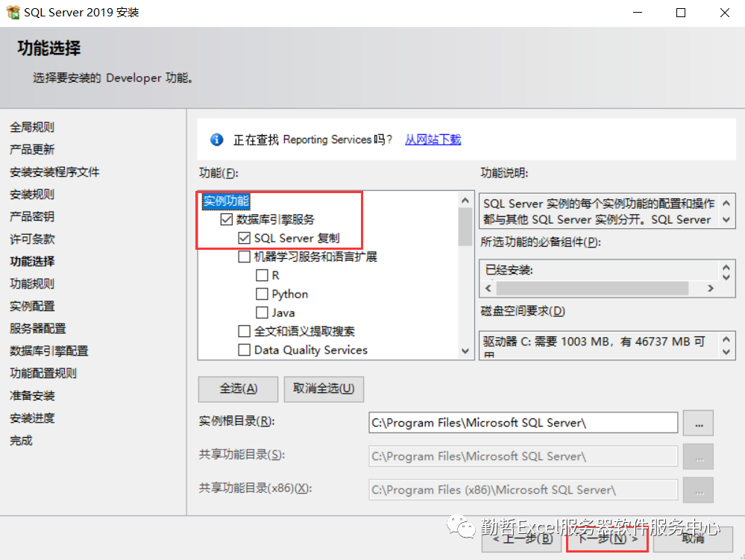Select 产品更新 step in sidebar
The height and width of the screenshot is (560, 745).
point(32,150)
